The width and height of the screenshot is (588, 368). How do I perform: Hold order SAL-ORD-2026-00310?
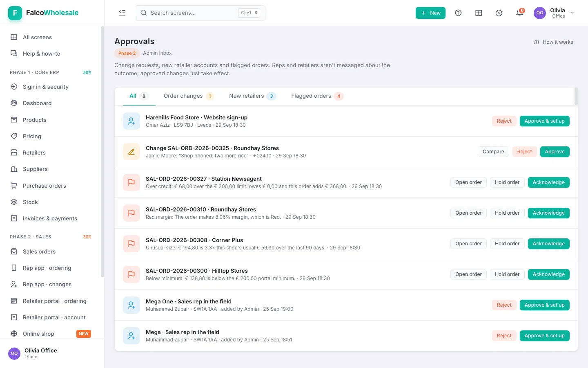(x=507, y=213)
